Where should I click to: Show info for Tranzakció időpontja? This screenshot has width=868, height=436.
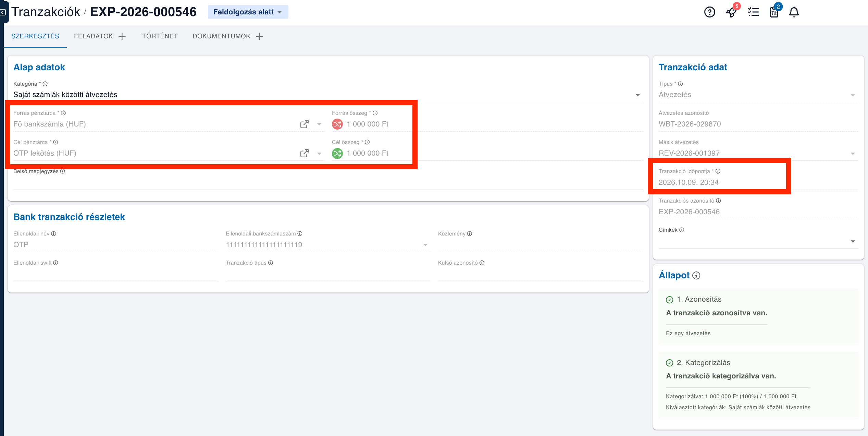point(718,171)
